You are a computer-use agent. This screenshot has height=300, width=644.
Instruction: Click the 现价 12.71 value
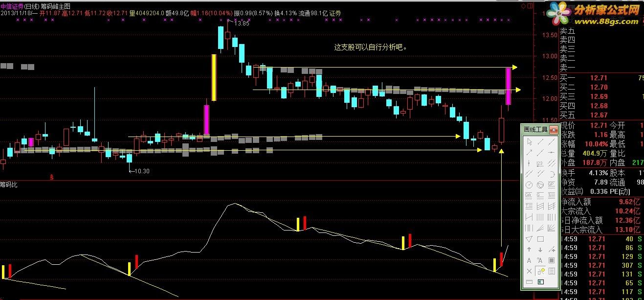click(599, 126)
